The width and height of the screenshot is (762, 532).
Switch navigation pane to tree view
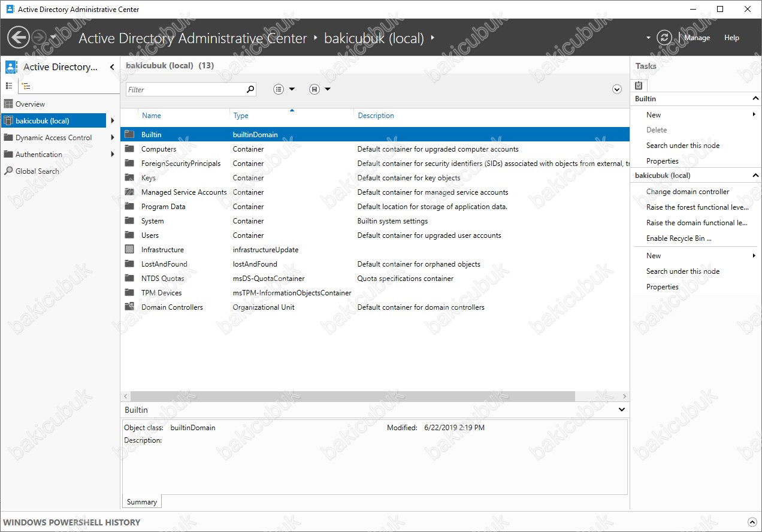(26, 86)
